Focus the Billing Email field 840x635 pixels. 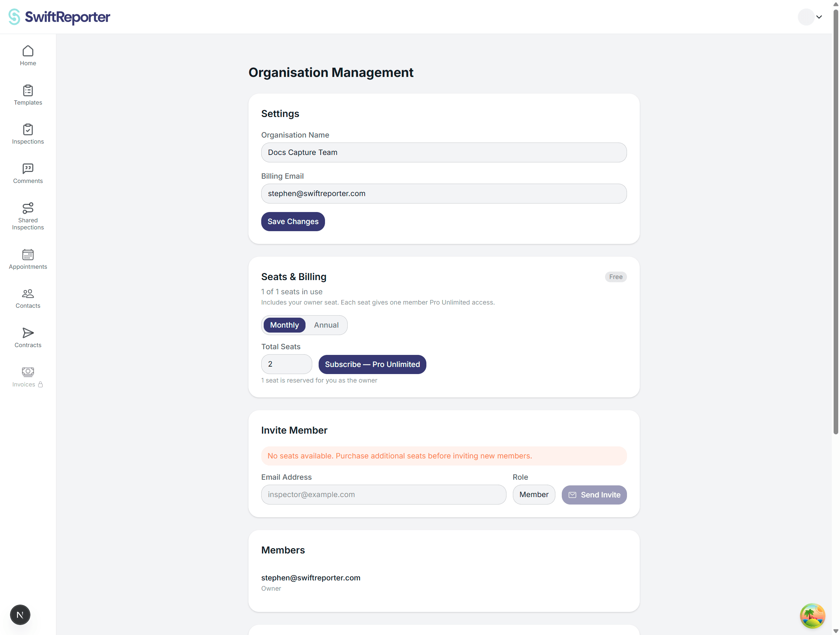coord(443,193)
